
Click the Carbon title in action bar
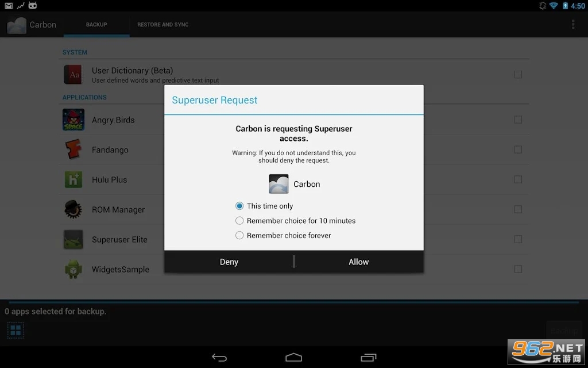42,25
